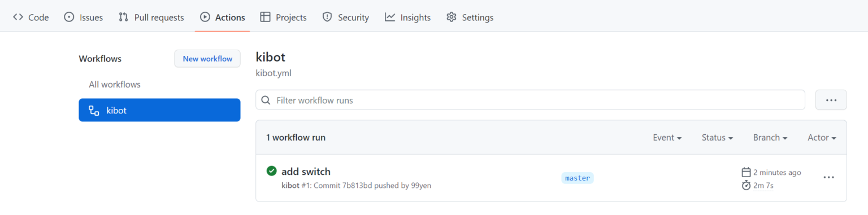This screenshot has height=215, width=868.
Task: Switch to the Code tab
Action: tap(31, 17)
